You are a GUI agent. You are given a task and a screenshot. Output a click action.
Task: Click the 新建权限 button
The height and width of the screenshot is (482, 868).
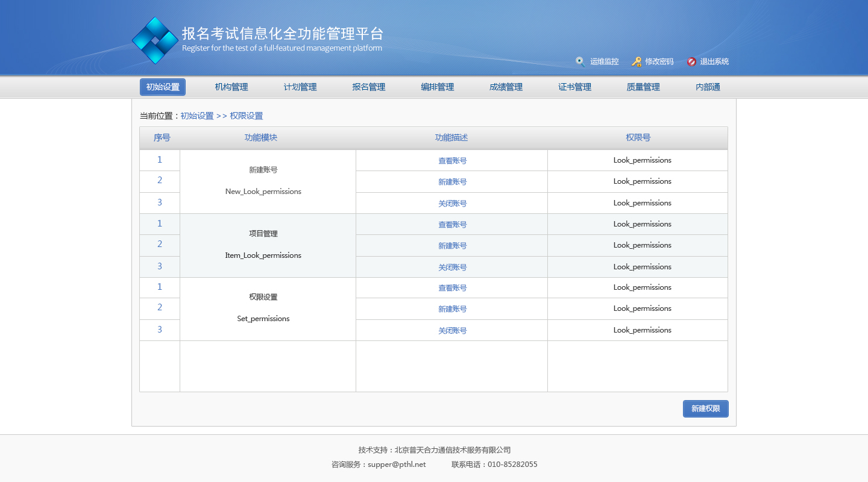706,408
